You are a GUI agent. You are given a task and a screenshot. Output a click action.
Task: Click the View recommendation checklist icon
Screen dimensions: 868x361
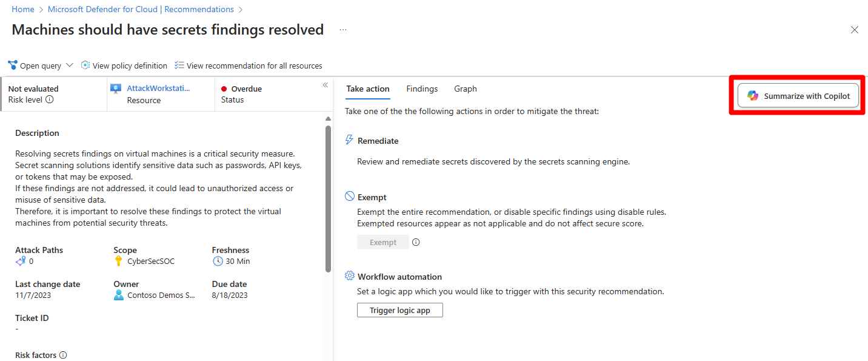click(x=179, y=65)
